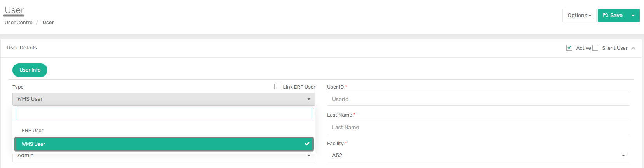Click the Save button
The width and height of the screenshot is (644, 168).
pos(612,16)
